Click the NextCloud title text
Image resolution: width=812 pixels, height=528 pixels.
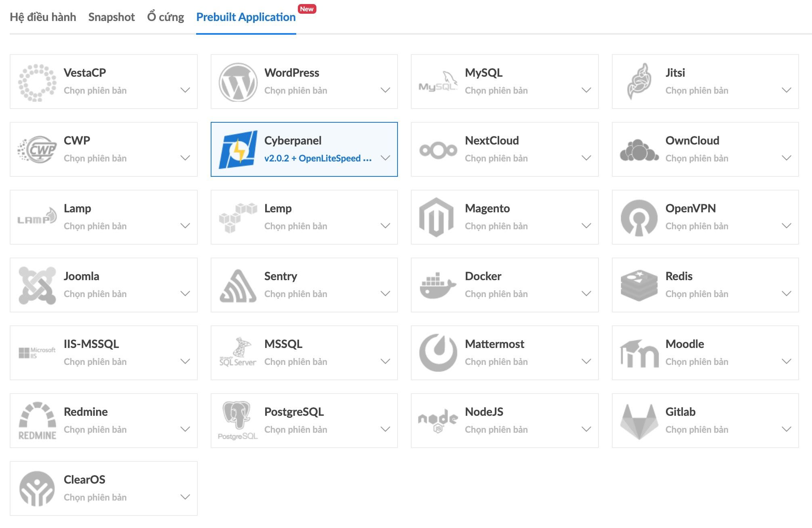click(492, 140)
